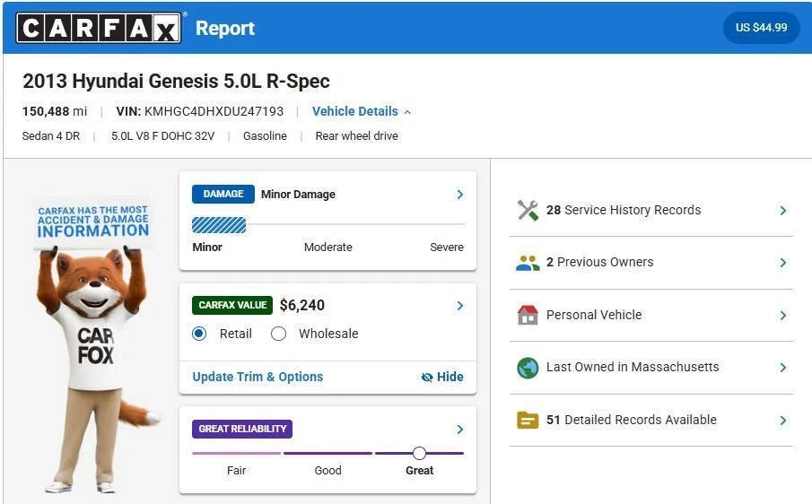This screenshot has height=504, width=812.
Task: Click the 5.0L V8 F DOHC 32V text
Action: click(x=162, y=136)
